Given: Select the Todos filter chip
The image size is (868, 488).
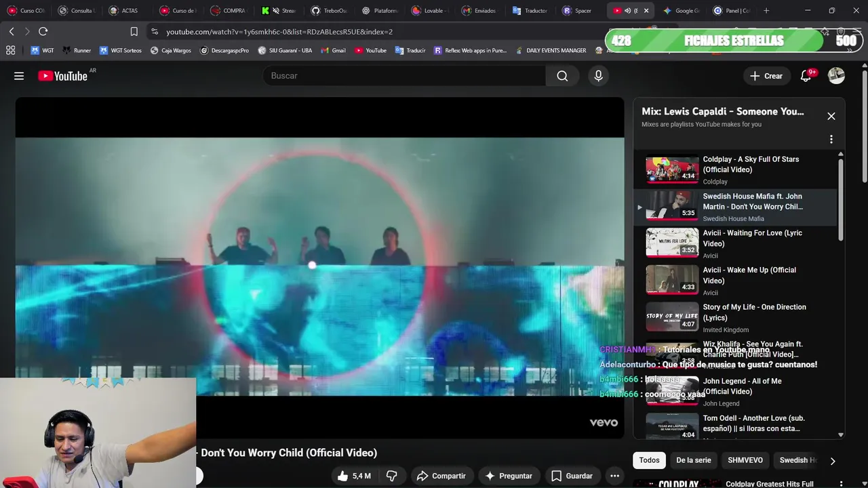Looking at the screenshot, I should [x=649, y=460].
